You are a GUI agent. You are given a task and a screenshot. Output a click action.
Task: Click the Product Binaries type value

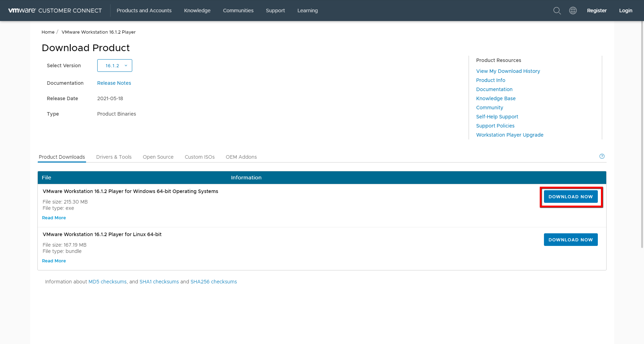[116, 114]
